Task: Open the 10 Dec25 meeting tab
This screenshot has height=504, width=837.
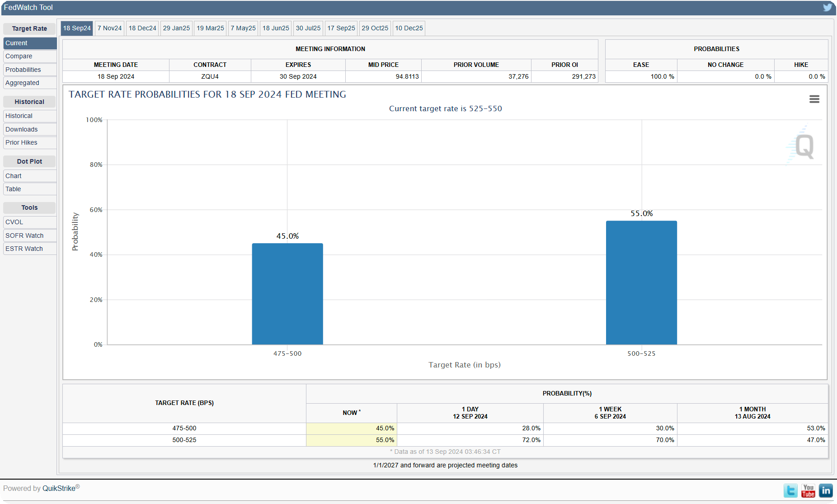Action: click(409, 28)
